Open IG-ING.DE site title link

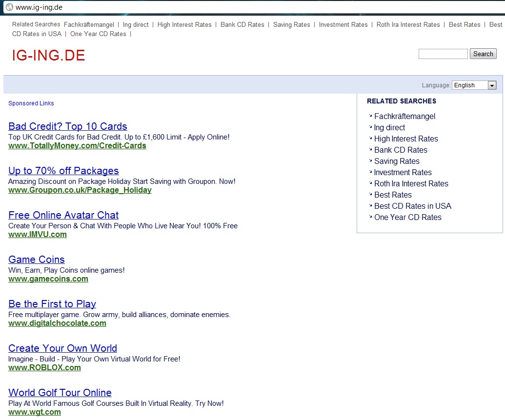coord(48,56)
